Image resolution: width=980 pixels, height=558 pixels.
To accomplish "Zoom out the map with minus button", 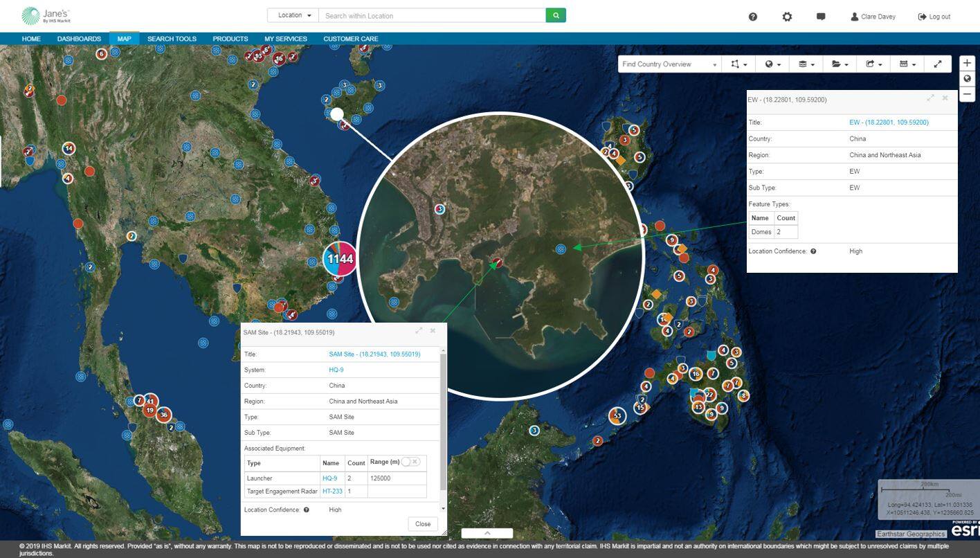I will (x=967, y=93).
